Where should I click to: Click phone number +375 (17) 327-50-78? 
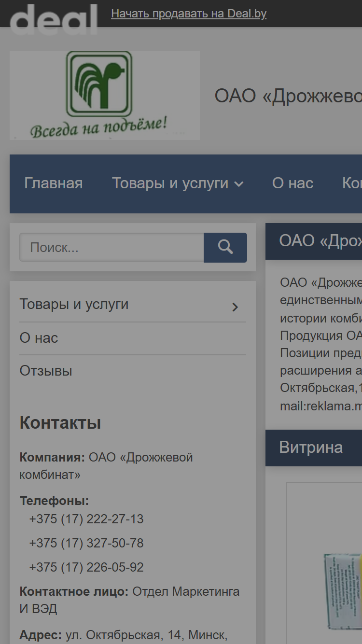[x=86, y=543]
